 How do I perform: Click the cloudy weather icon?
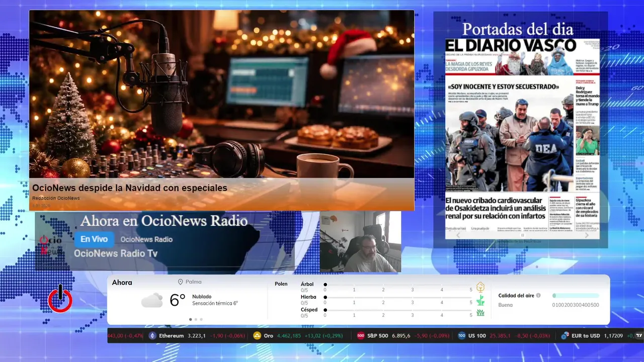152,300
